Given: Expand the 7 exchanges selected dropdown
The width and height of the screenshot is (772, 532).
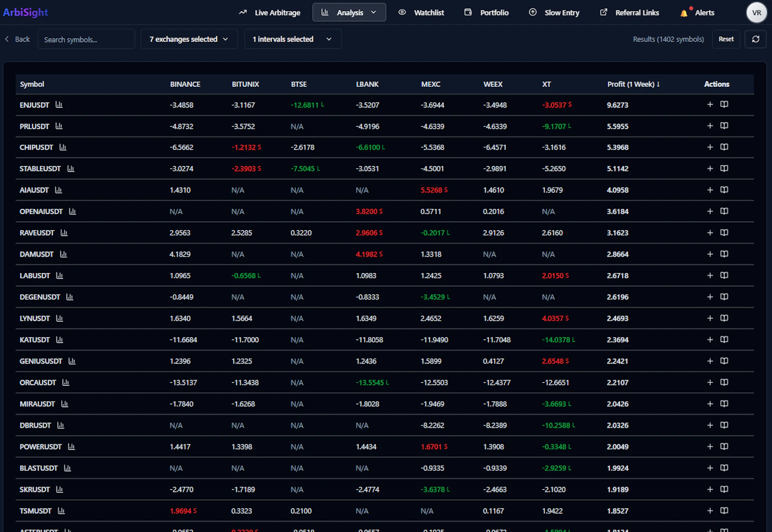Looking at the screenshot, I should (x=189, y=39).
